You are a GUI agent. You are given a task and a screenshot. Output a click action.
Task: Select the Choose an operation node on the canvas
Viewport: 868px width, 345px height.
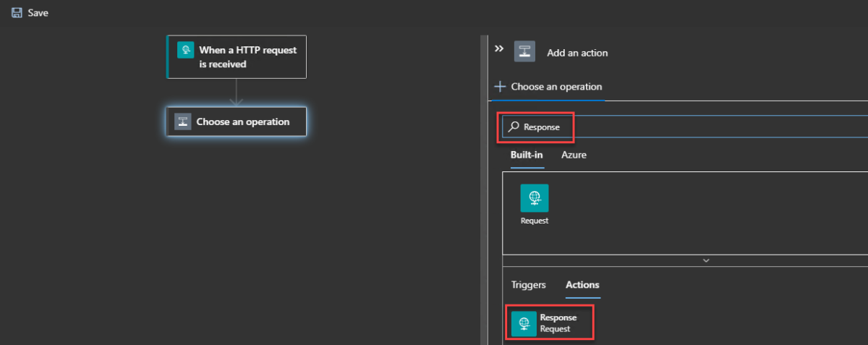pos(237,122)
